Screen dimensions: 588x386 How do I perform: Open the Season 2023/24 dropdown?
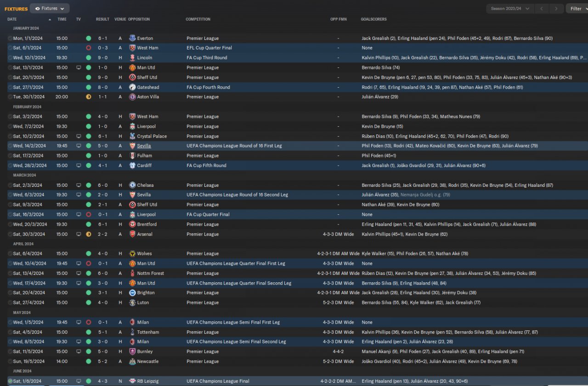[510, 9]
